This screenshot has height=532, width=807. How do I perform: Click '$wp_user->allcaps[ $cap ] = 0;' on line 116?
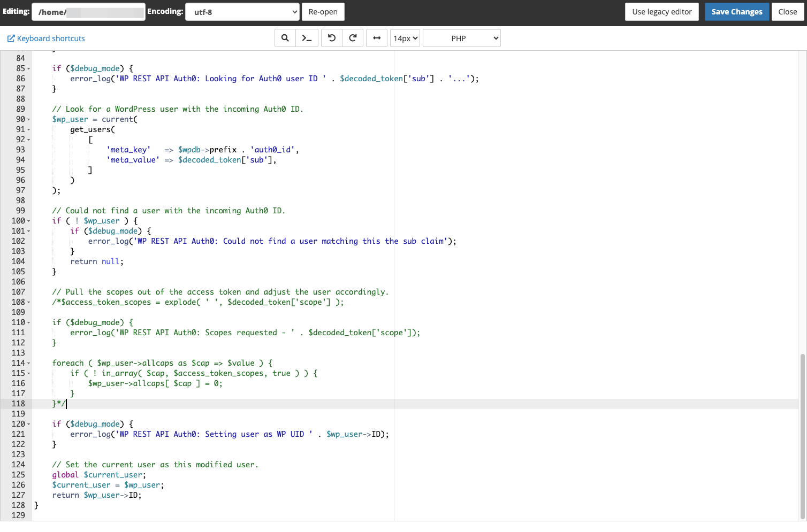[x=155, y=383]
